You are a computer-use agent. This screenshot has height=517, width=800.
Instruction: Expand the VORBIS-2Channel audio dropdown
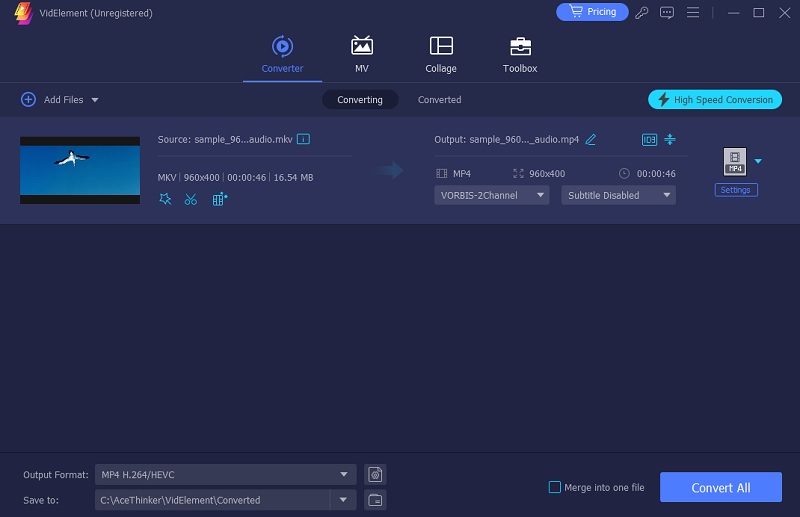click(x=491, y=195)
